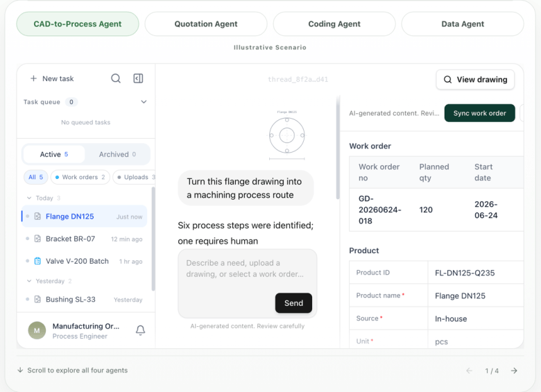The width and height of the screenshot is (541, 392).
Task: Switch to the Data Agent tab
Action: 463,24
